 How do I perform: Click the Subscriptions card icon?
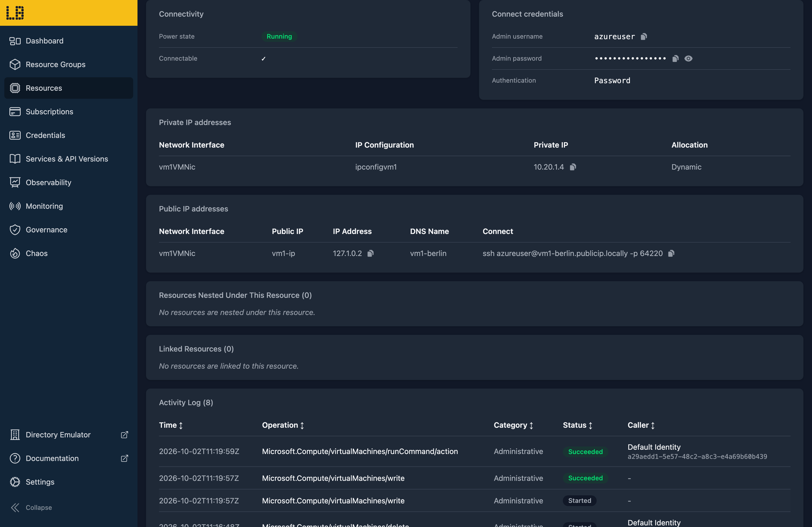point(15,111)
